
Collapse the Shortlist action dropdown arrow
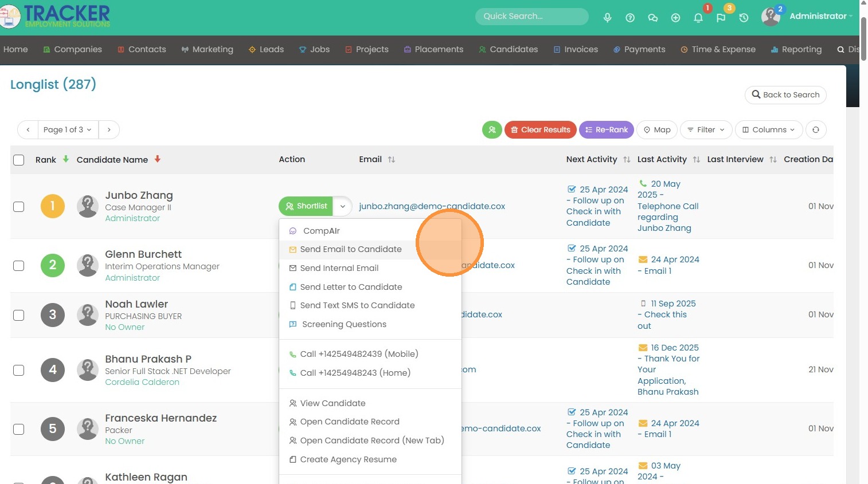click(342, 206)
